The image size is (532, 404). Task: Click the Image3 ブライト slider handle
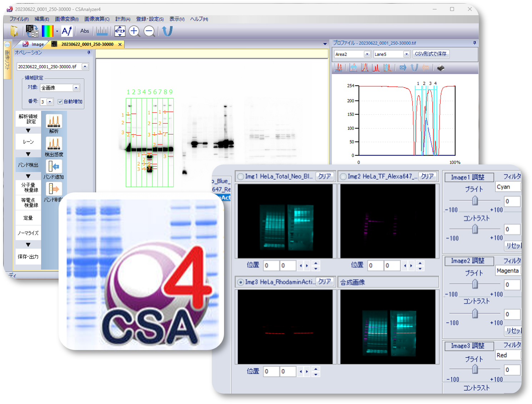pyautogui.click(x=475, y=369)
